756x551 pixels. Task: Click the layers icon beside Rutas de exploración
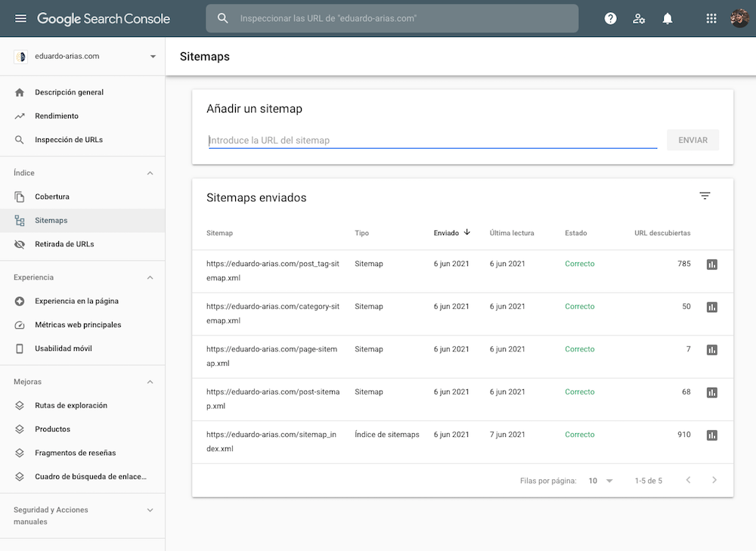pyautogui.click(x=20, y=405)
